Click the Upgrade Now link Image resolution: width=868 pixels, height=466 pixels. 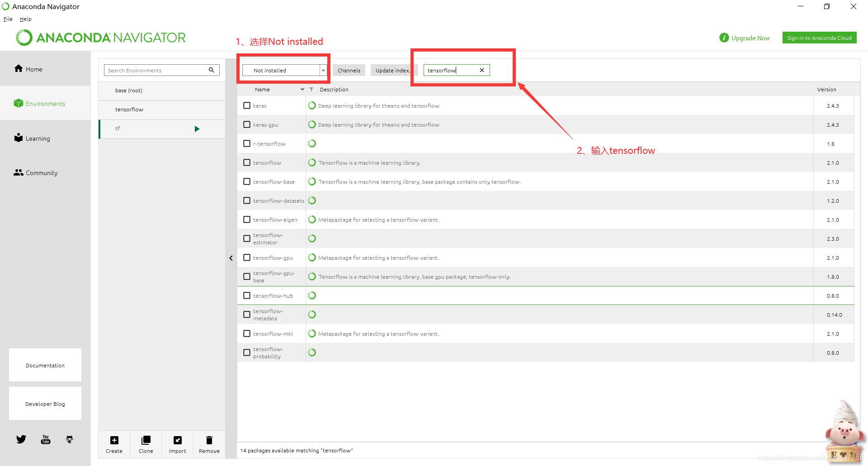[x=750, y=38]
